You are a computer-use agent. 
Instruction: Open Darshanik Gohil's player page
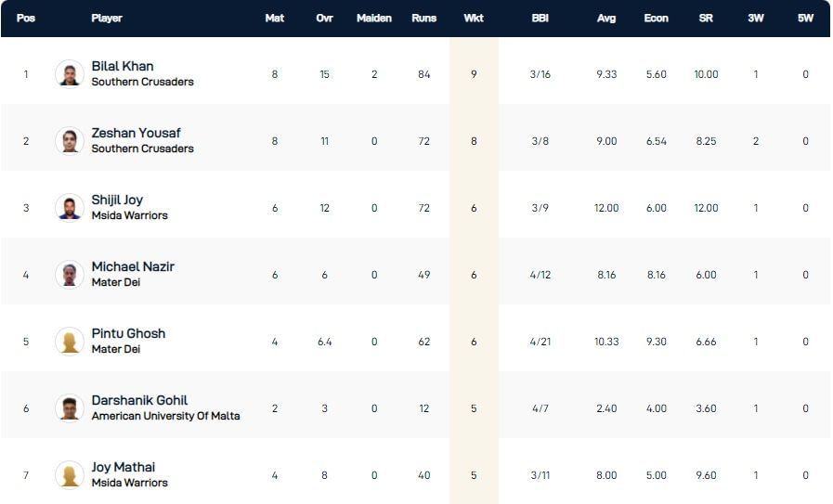(x=139, y=401)
